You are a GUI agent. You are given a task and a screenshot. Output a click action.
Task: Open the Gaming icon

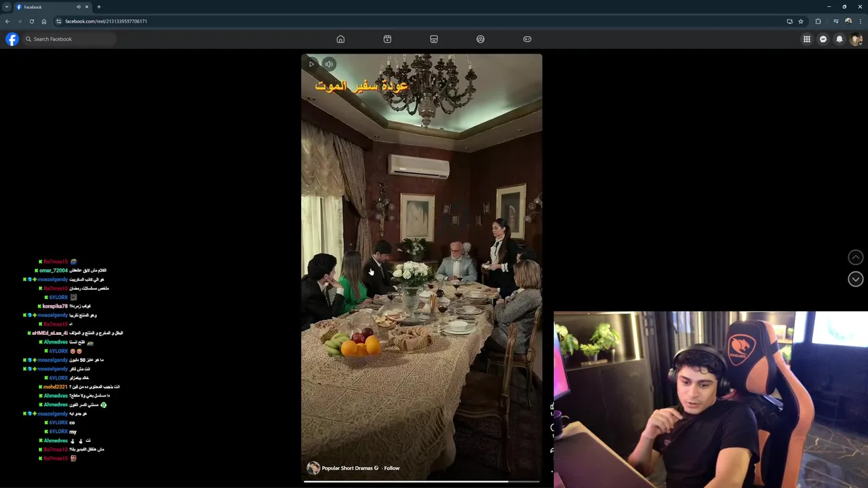click(527, 39)
